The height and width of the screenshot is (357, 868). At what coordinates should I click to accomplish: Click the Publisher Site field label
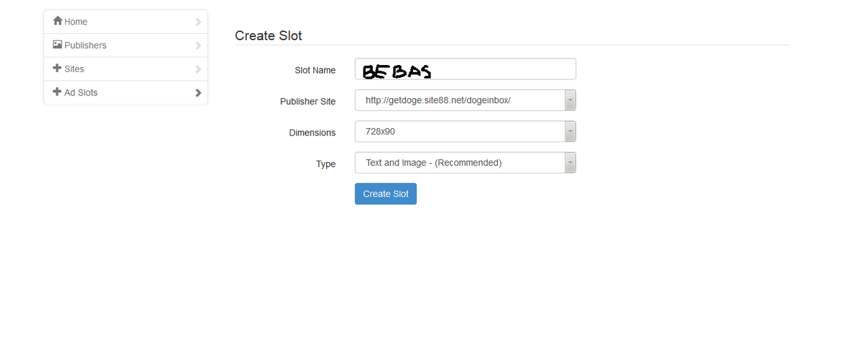coord(308,102)
